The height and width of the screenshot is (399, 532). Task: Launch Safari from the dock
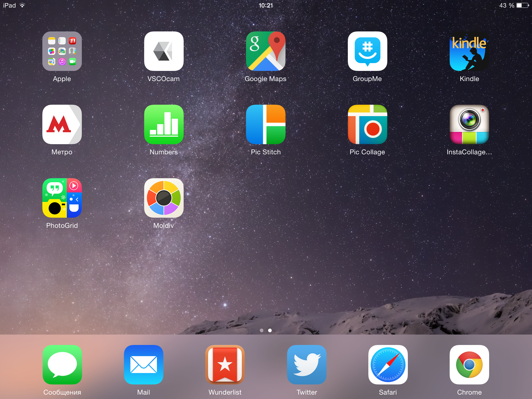(x=388, y=365)
